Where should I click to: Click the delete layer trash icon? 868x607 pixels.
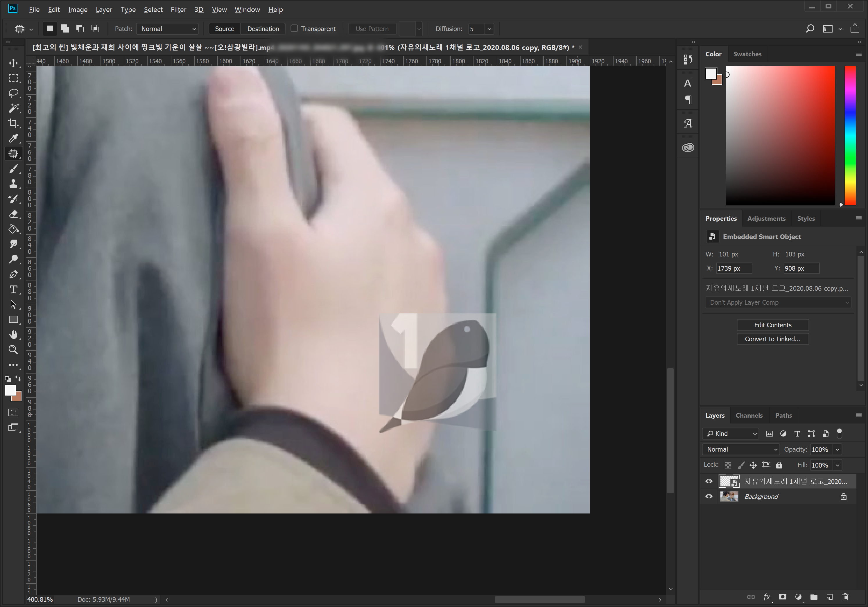[x=845, y=597]
